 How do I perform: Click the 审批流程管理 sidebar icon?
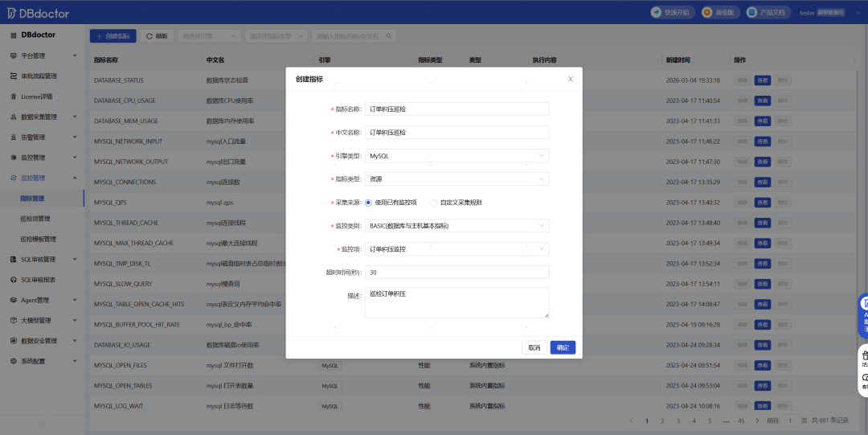point(14,76)
